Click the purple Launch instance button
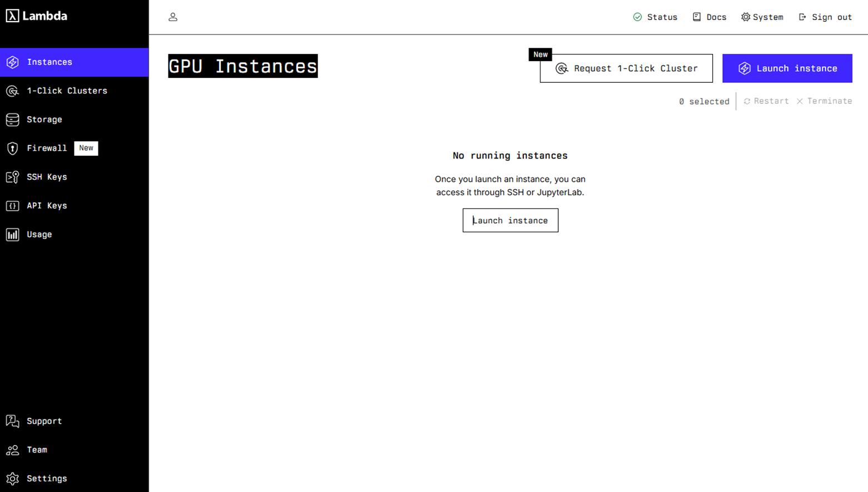 click(787, 68)
